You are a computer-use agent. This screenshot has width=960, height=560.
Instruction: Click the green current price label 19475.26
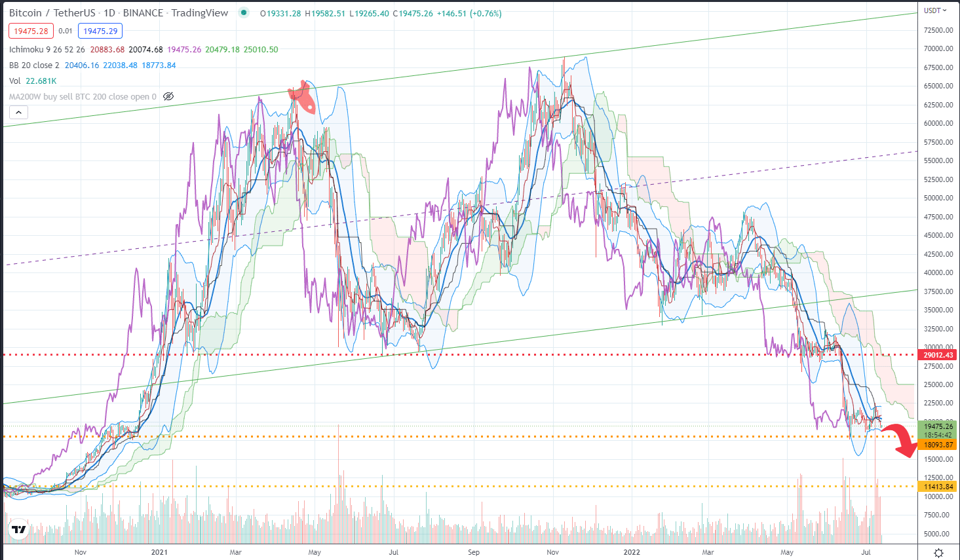coord(938,426)
